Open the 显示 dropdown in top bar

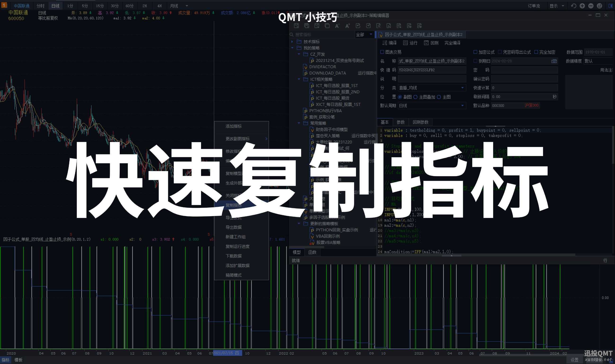tap(556, 6)
